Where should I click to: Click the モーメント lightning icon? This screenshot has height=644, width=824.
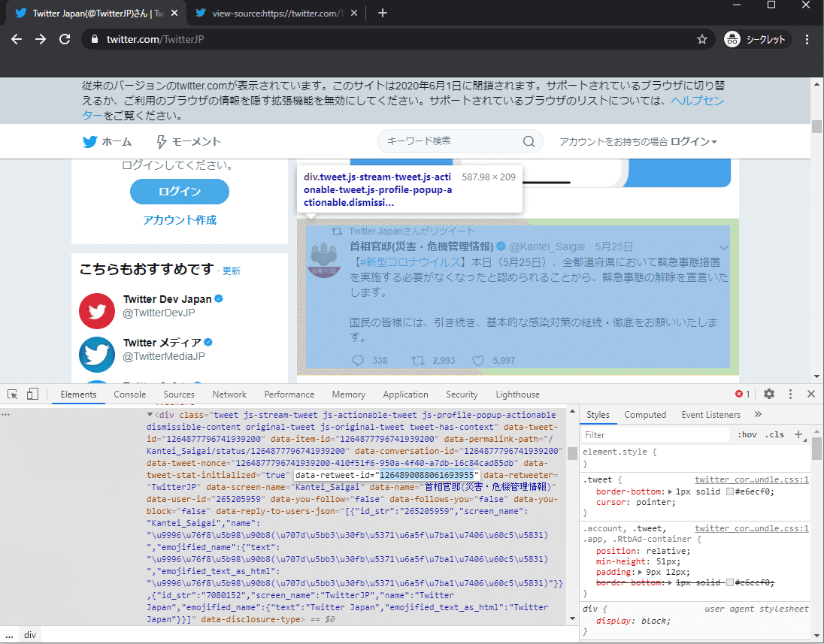coord(162,142)
